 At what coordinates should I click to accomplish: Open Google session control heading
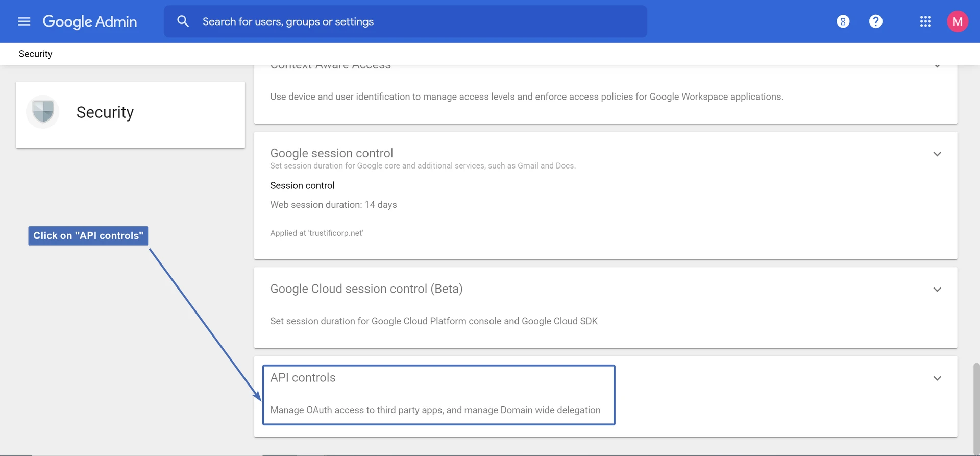point(331,153)
